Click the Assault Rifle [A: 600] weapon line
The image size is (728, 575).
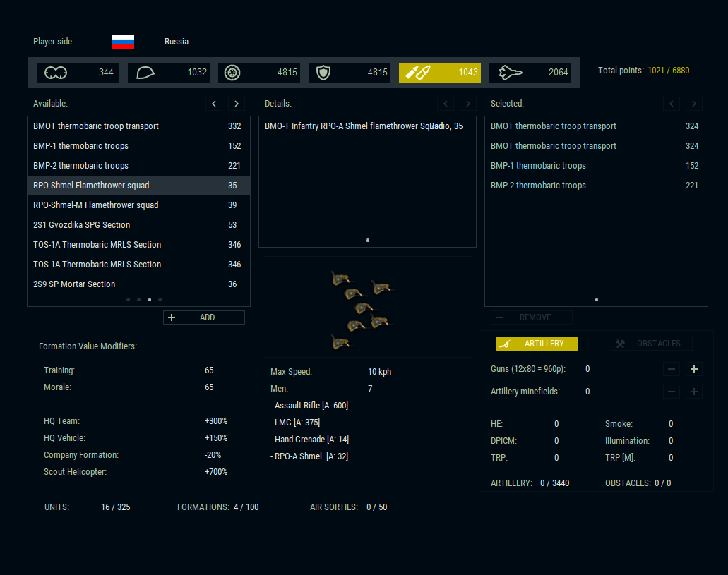[309, 406]
